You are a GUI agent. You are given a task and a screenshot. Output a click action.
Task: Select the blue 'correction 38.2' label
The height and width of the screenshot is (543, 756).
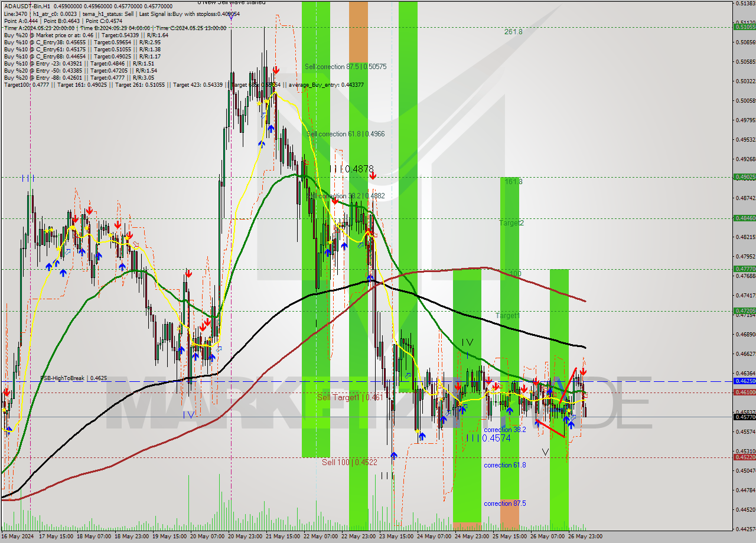click(x=504, y=430)
